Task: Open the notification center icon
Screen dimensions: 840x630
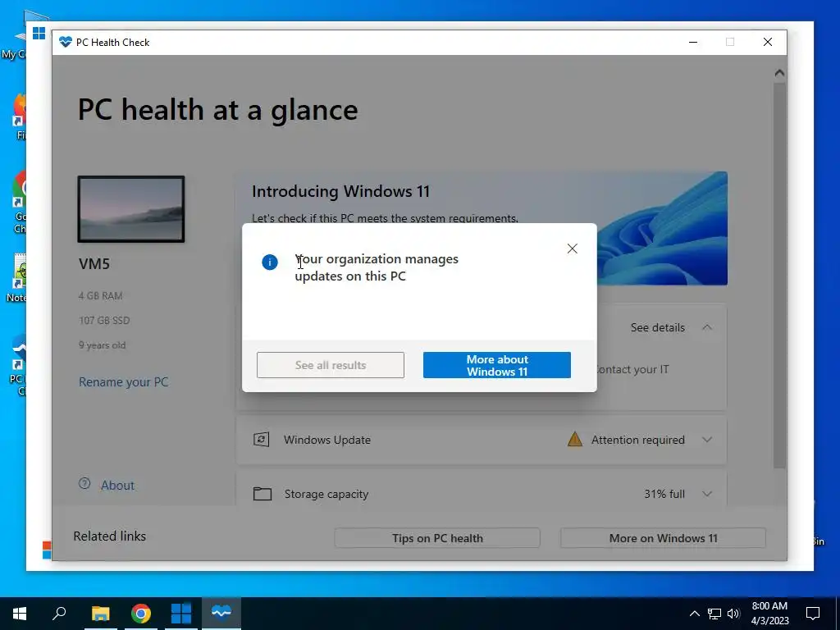Action: (x=813, y=614)
